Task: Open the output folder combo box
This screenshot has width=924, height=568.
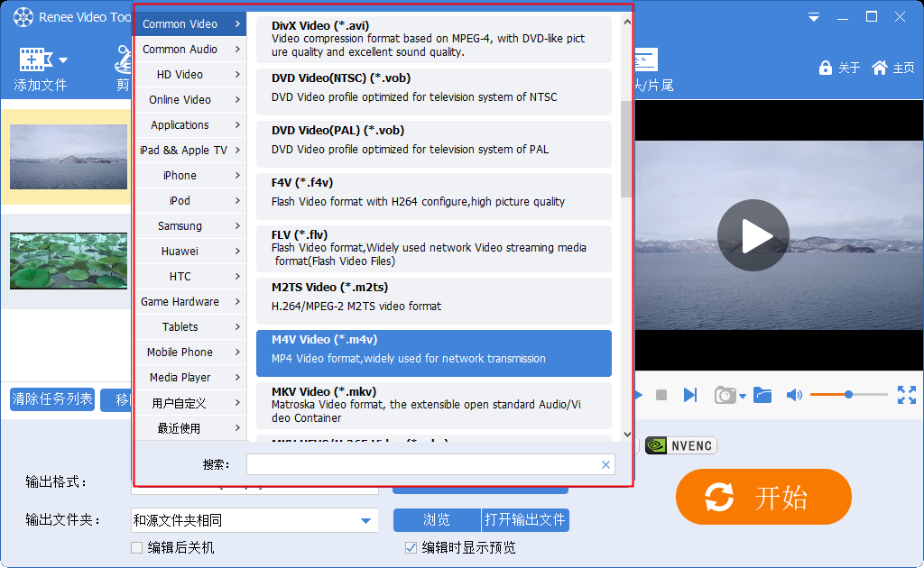Action: tap(254, 520)
